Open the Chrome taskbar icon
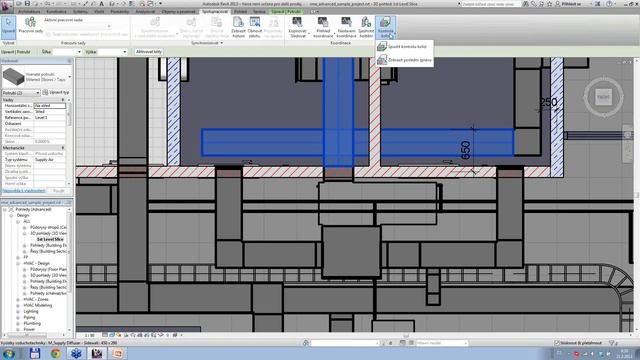The width and height of the screenshot is (640, 360). pyautogui.click(x=56, y=353)
